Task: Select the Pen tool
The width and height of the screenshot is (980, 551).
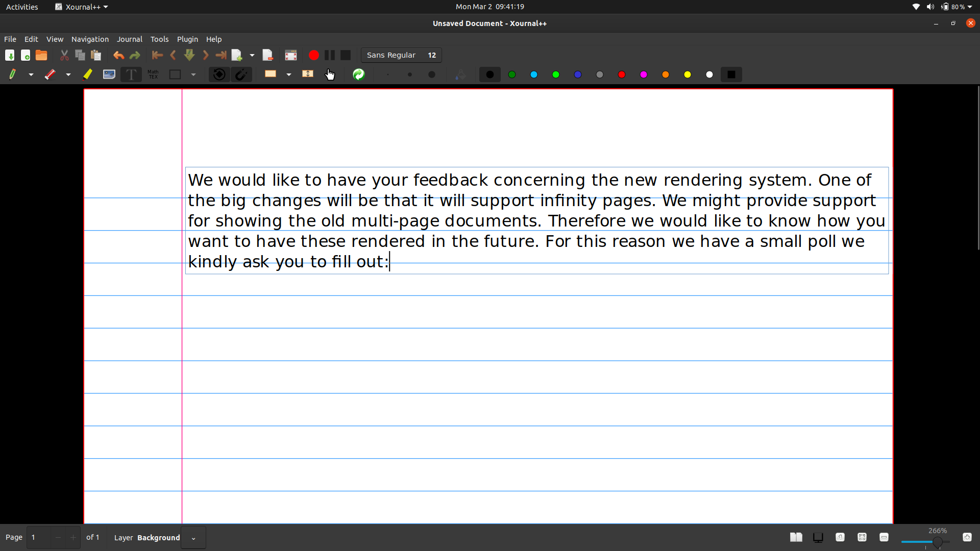Action: tap(13, 74)
